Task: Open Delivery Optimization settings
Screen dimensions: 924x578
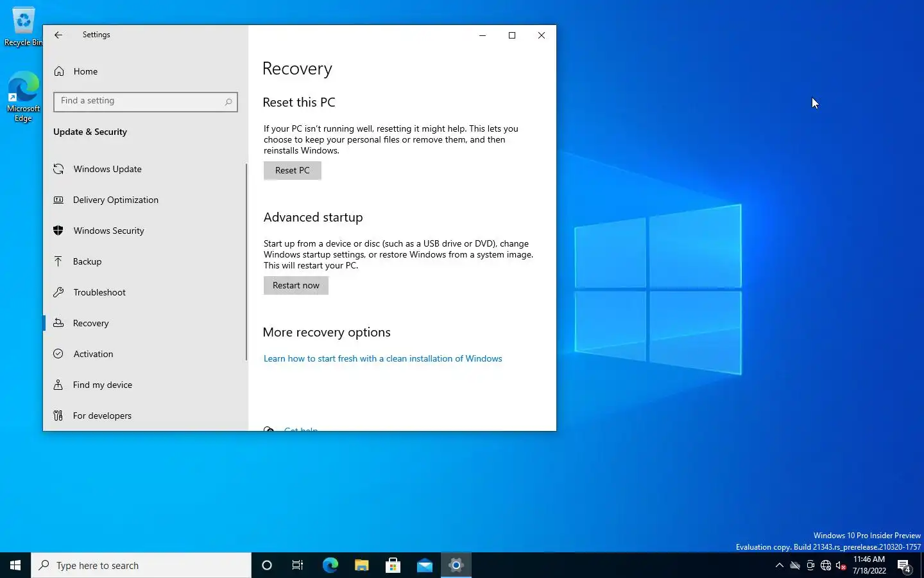Action: click(146, 200)
